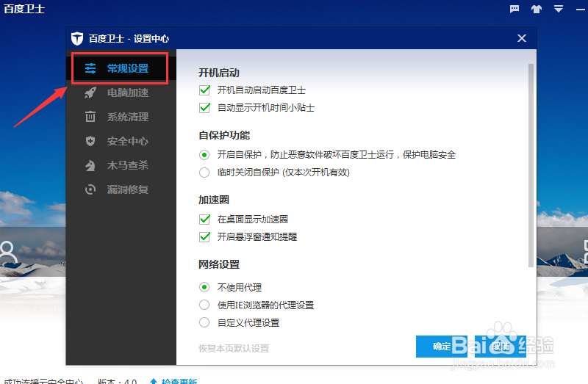Open the 安全中心 settings tab
Viewport: 588px width, 384px height.
tap(121, 141)
